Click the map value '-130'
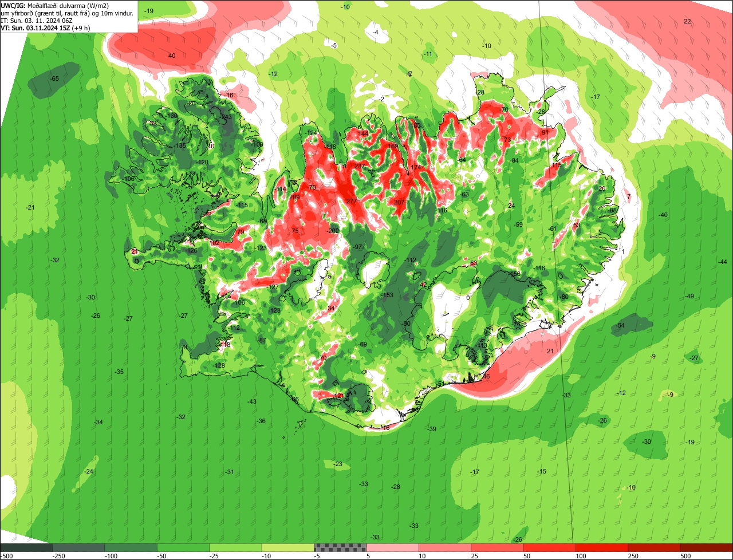This screenshot has width=733, height=560. click(171, 116)
